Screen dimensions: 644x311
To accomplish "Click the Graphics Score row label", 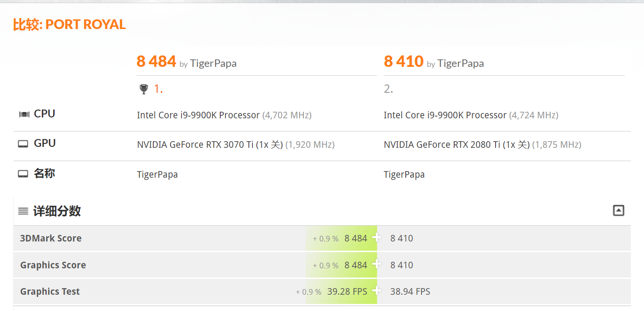I will click(x=53, y=265).
